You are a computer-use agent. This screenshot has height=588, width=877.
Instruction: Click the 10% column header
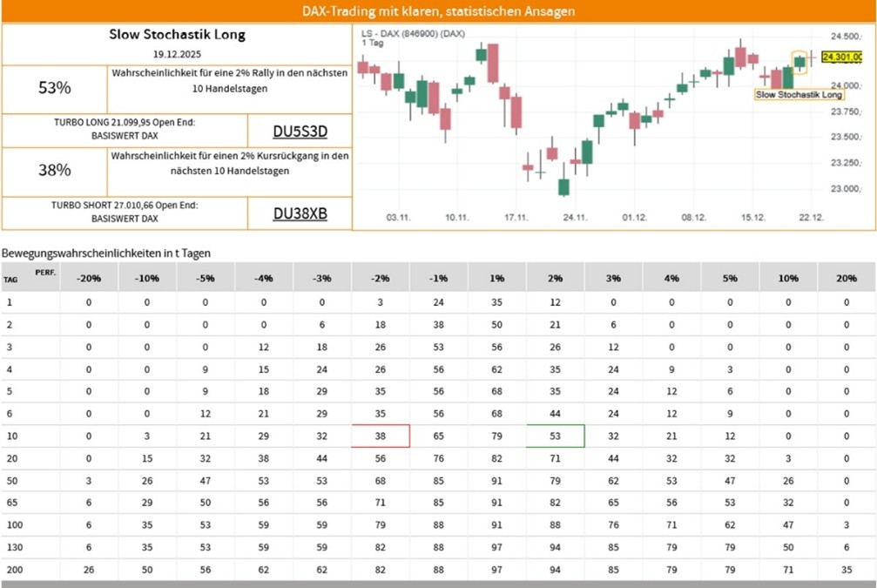pyautogui.click(x=788, y=278)
